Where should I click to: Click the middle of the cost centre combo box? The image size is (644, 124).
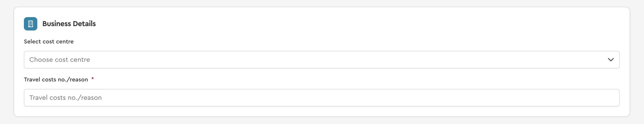[x=322, y=60]
